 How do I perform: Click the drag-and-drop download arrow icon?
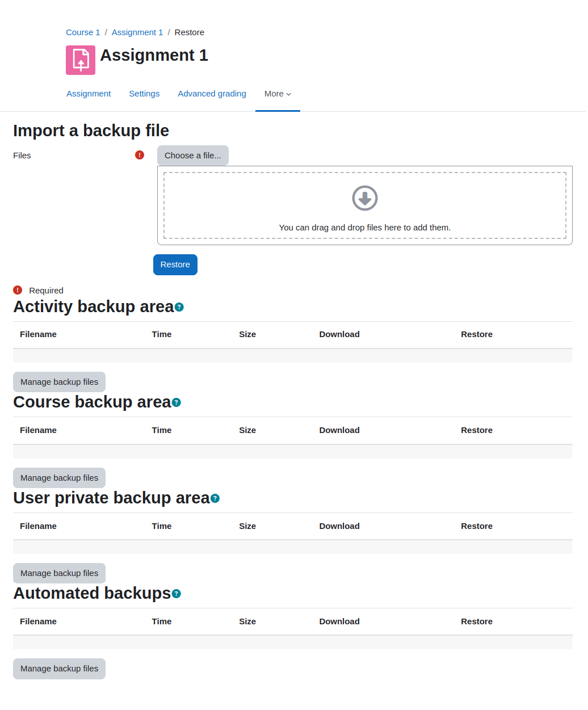pos(365,198)
